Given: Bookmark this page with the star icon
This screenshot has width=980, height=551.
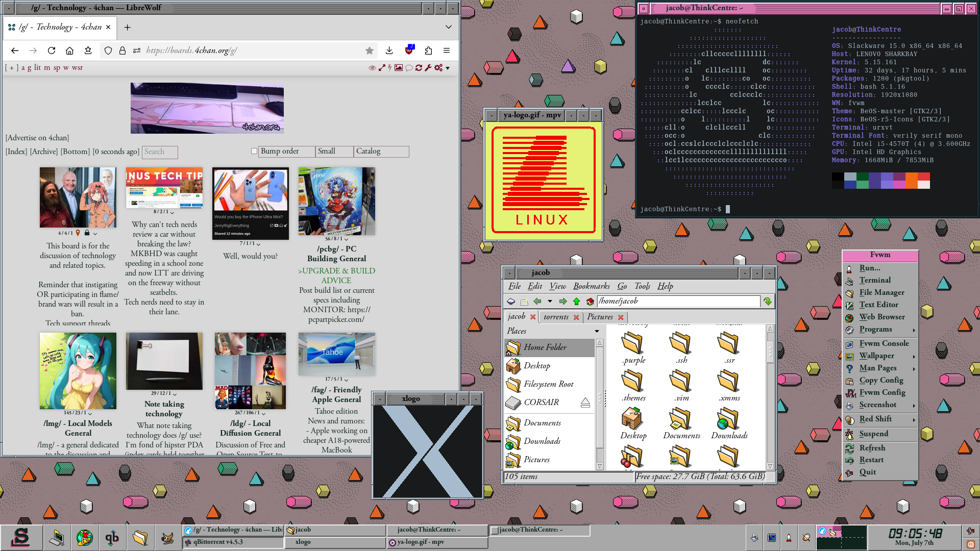Looking at the screenshot, I should (370, 51).
